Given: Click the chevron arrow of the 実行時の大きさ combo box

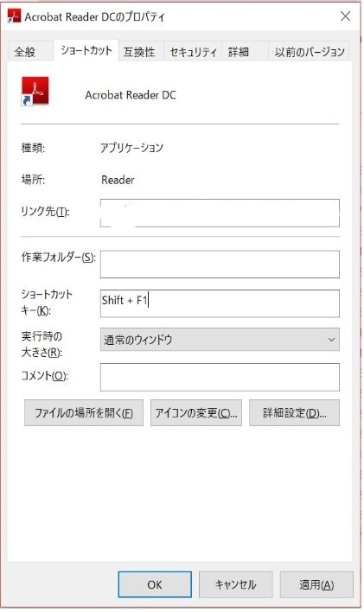Looking at the screenshot, I should click(331, 340).
